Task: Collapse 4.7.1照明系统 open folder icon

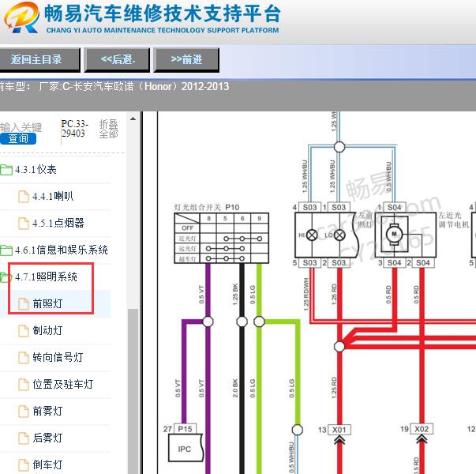Action: click(x=6, y=276)
